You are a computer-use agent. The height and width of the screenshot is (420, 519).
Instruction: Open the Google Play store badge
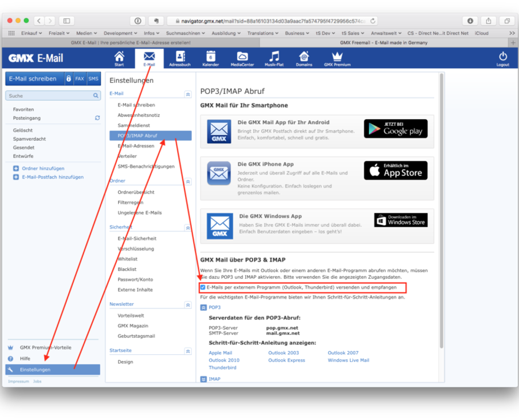coord(395,129)
